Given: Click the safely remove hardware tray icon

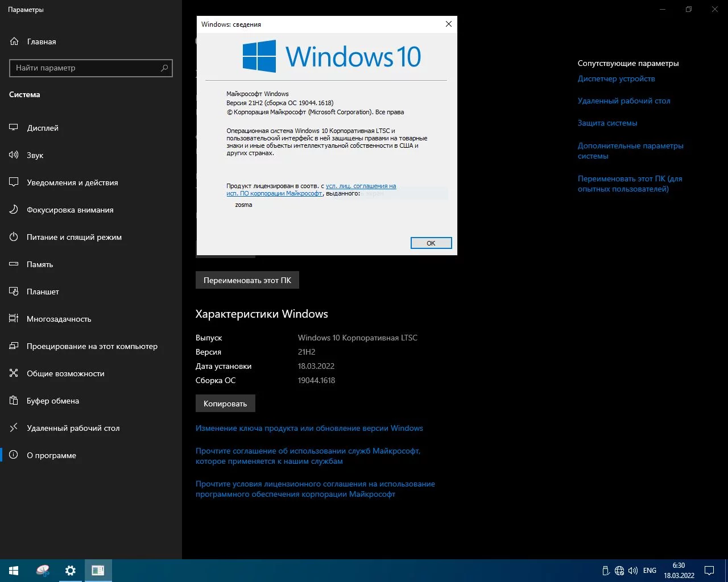Looking at the screenshot, I should 606,571.
